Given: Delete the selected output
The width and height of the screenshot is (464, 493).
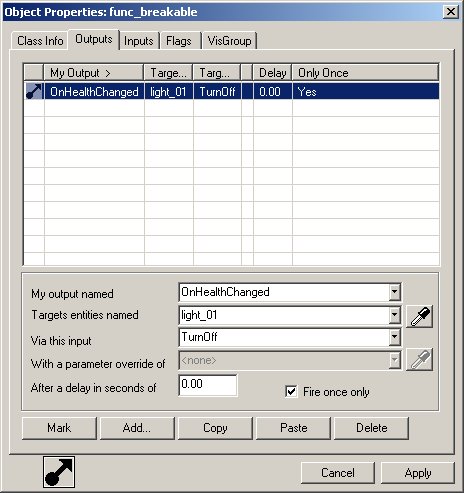Looking at the screenshot, I should [371, 428].
